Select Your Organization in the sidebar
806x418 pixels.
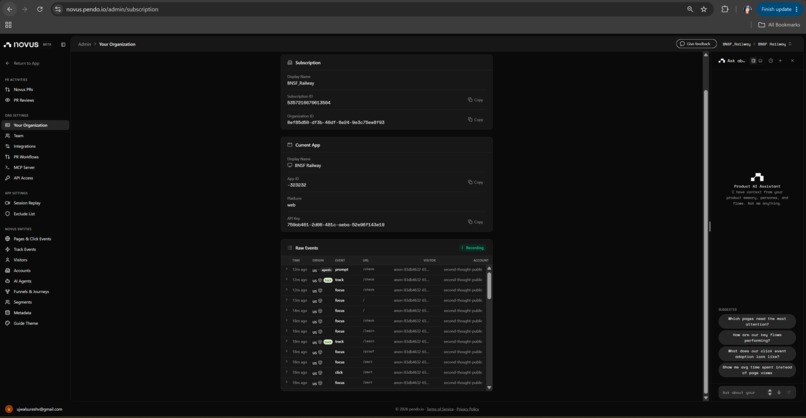tap(34, 125)
